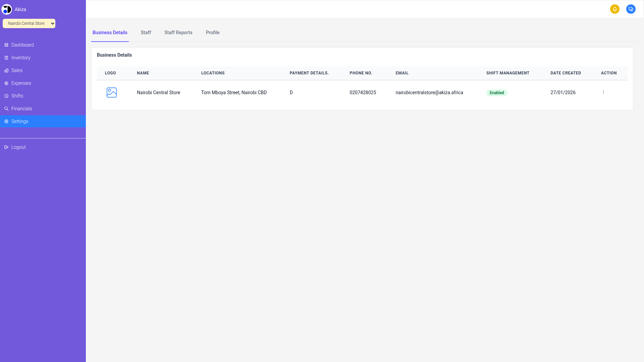Switch to the Staff tab
This screenshot has height=362, width=644.
tap(146, 33)
